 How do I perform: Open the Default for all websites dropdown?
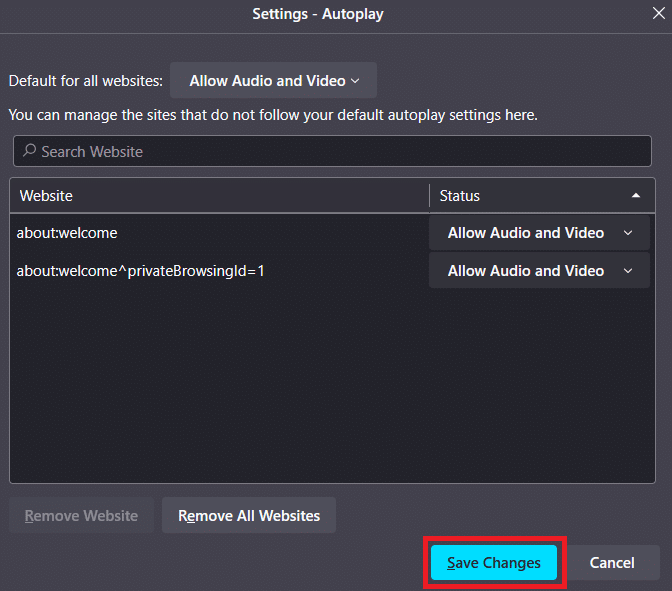coord(273,81)
